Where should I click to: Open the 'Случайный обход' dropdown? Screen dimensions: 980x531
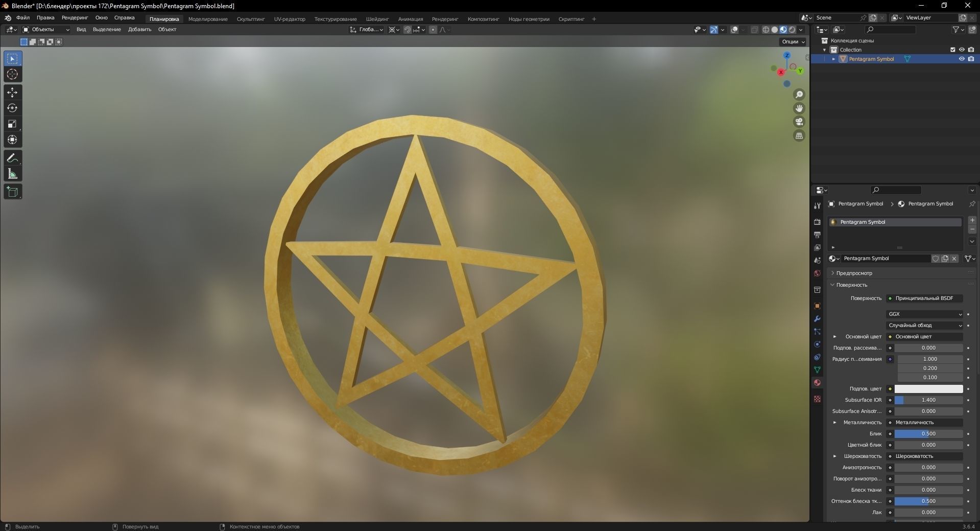tap(925, 326)
